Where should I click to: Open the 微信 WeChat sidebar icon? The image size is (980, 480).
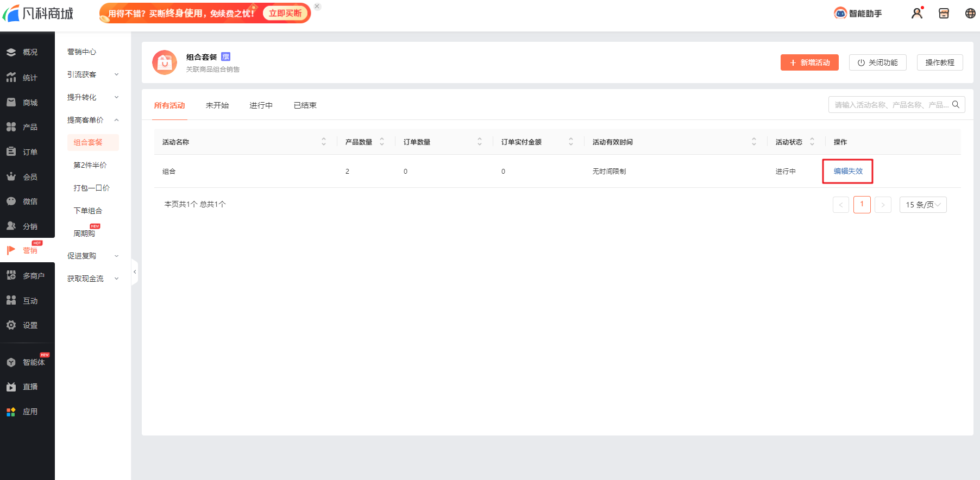[x=11, y=201]
